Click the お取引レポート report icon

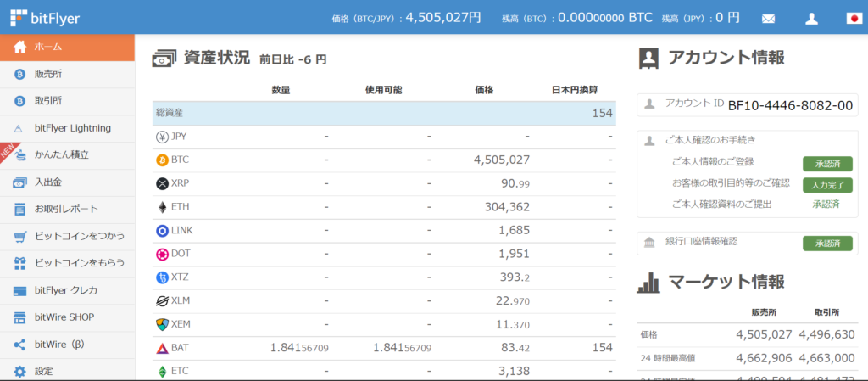click(x=20, y=210)
